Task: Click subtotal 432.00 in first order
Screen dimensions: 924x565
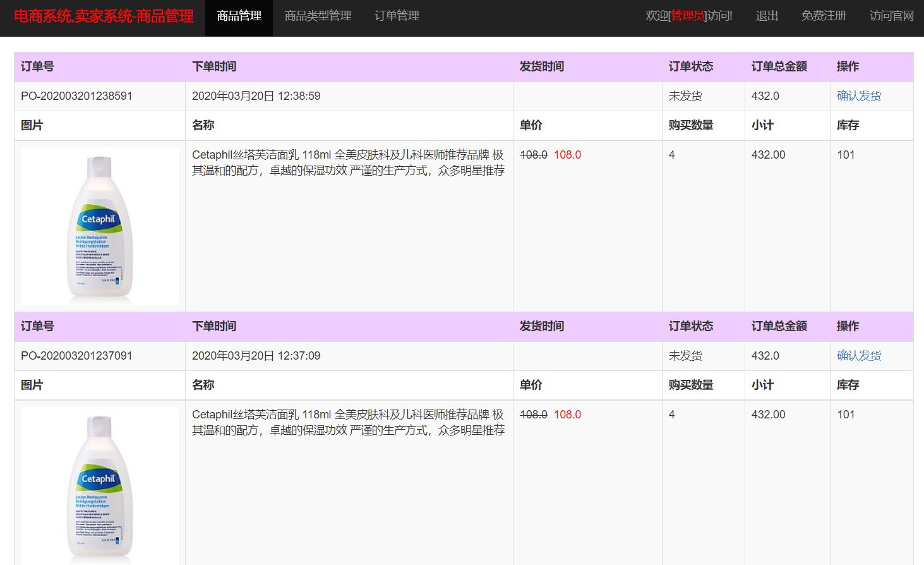Action: pos(768,155)
